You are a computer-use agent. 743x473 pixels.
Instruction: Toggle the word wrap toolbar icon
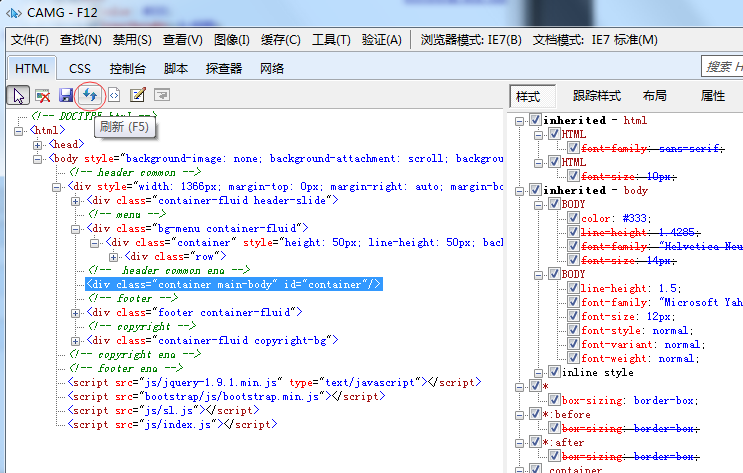tap(162, 95)
